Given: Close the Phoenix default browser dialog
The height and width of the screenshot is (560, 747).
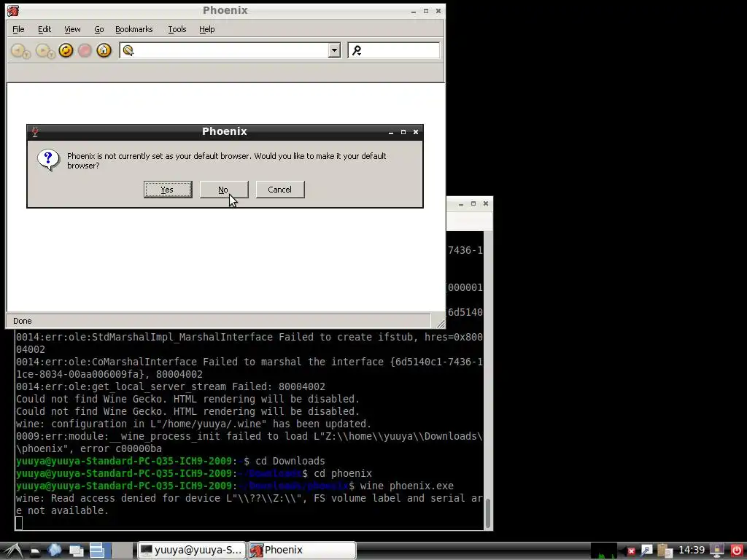Looking at the screenshot, I should 416,133.
